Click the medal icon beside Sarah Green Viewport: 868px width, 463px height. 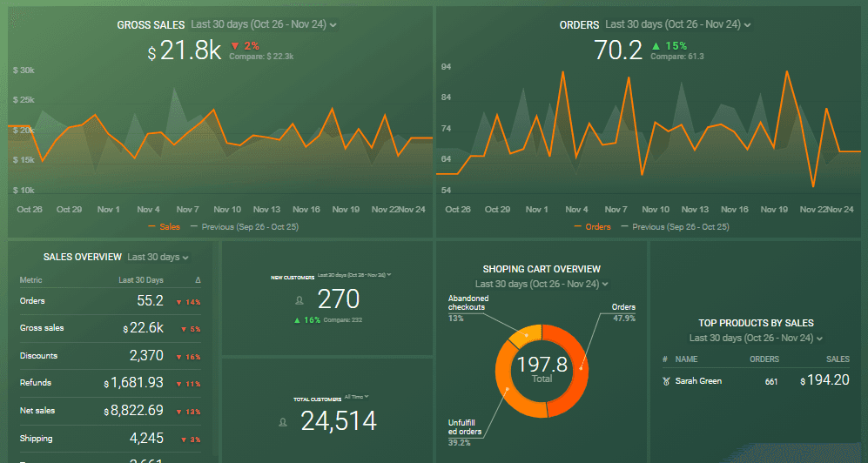point(665,380)
